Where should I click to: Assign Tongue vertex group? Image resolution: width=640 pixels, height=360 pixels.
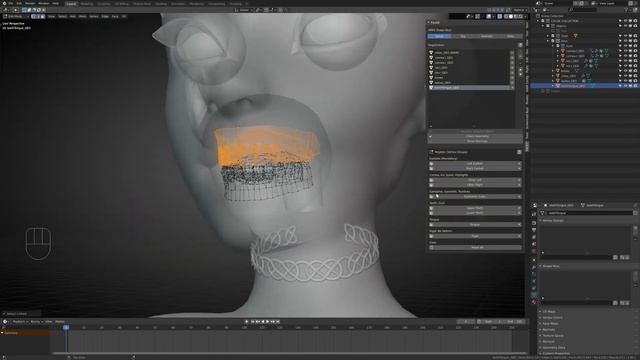tap(475, 224)
